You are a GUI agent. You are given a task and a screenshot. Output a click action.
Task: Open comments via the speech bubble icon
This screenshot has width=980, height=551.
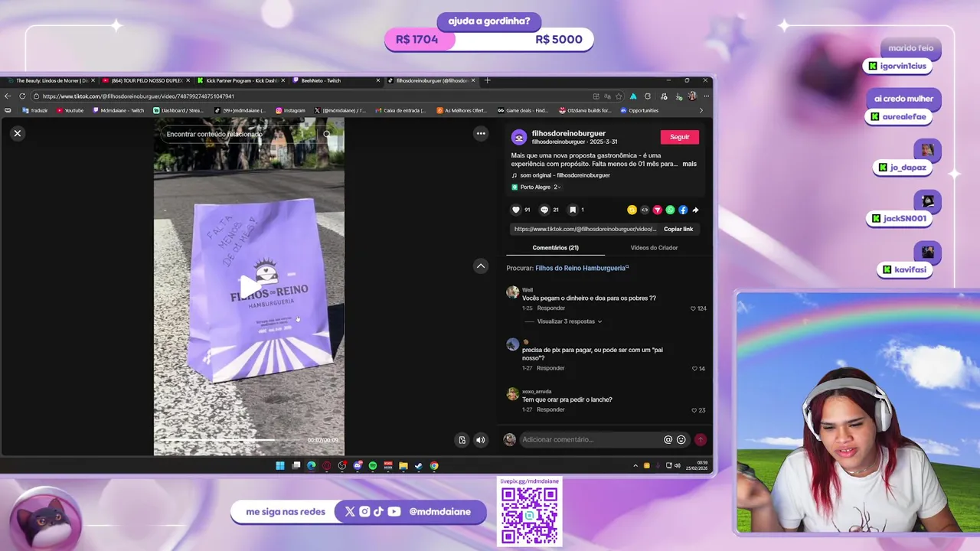544,210
